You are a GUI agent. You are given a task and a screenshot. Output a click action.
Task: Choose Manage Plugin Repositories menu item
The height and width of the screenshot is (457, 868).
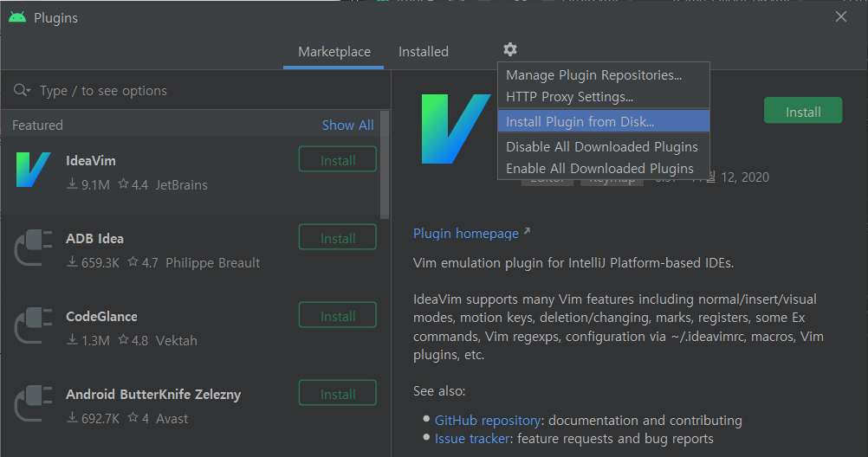tap(604, 75)
